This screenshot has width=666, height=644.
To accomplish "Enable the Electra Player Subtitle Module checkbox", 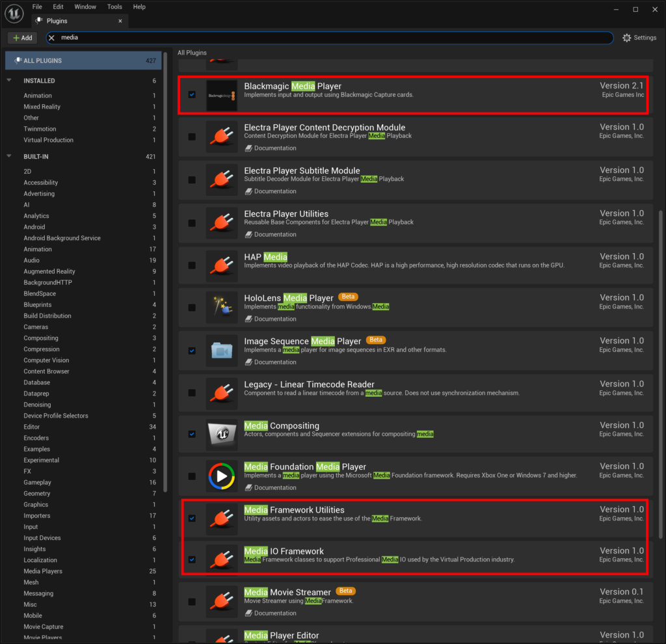I will pos(192,180).
